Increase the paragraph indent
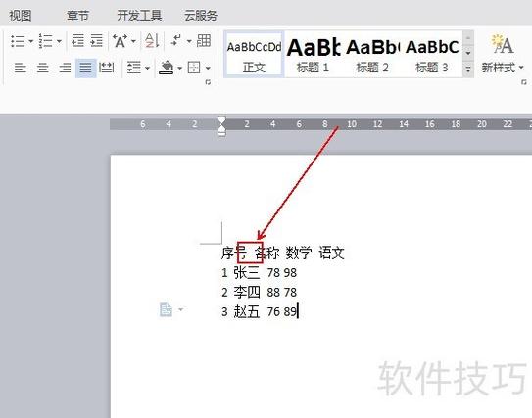The image size is (532, 418). (97, 41)
